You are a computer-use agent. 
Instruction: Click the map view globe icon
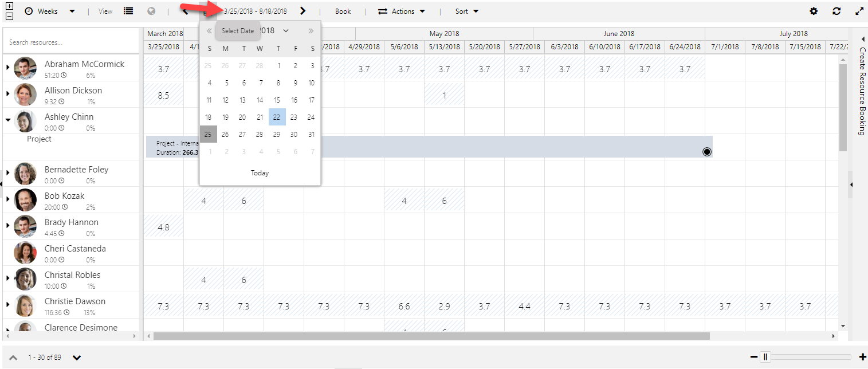coord(151,11)
